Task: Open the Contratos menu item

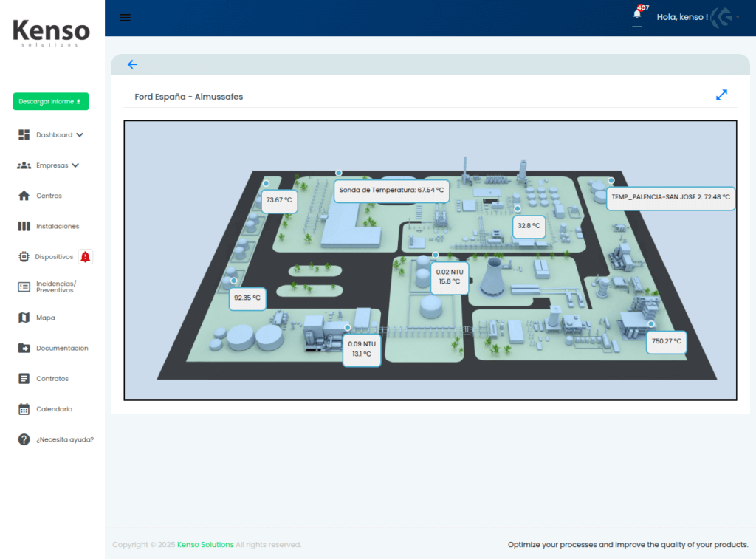Action: (x=52, y=379)
